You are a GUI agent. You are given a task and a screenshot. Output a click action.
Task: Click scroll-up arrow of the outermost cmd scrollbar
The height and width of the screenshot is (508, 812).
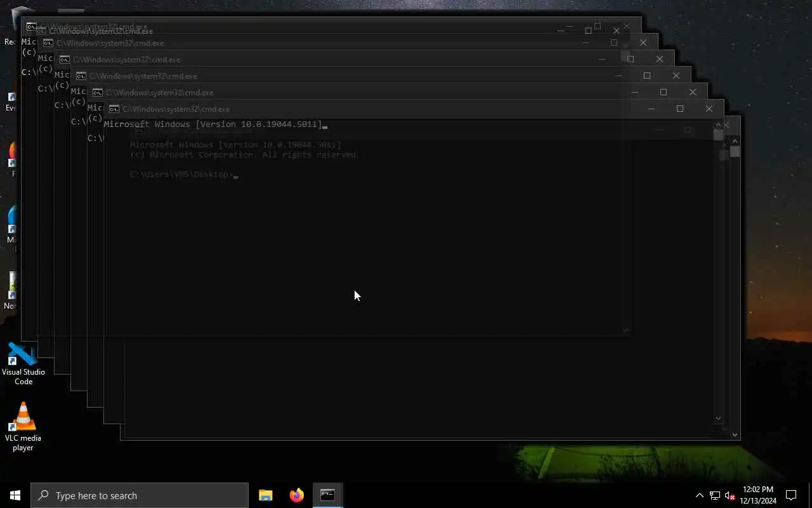(735, 141)
